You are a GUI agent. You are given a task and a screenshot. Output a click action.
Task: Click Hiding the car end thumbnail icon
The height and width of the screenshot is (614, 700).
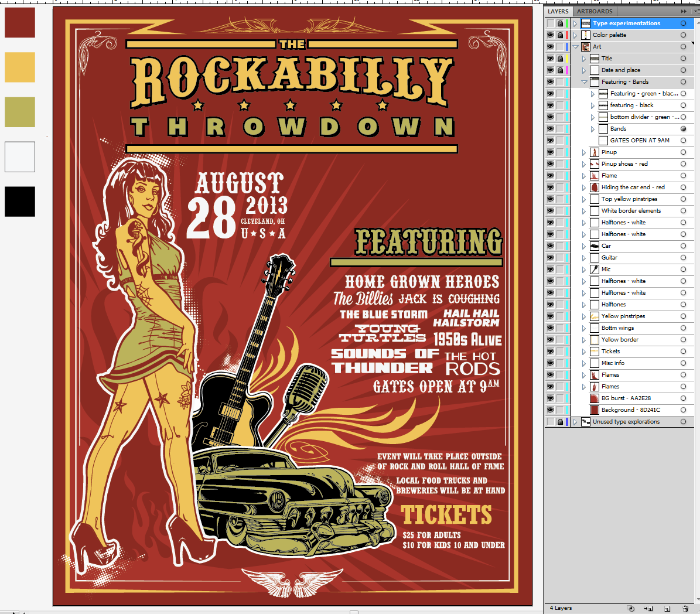(x=594, y=187)
